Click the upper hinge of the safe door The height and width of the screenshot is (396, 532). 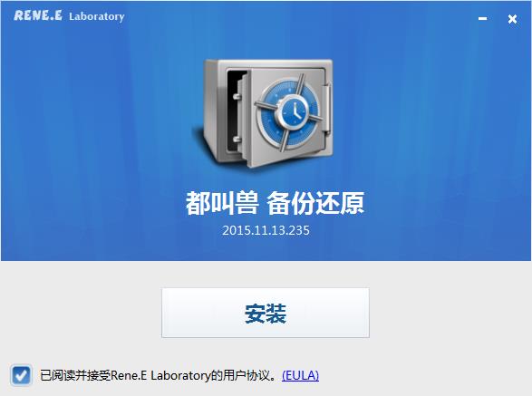pos(237,96)
